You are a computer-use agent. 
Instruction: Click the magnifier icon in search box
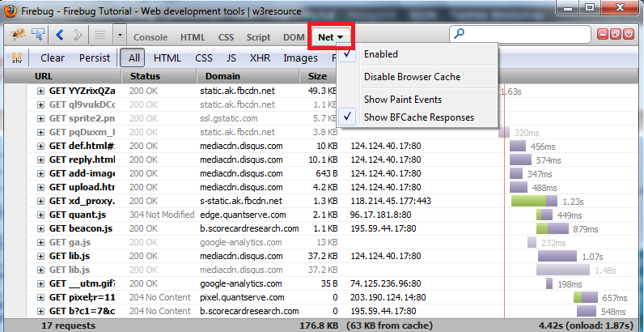coord(460,35)
